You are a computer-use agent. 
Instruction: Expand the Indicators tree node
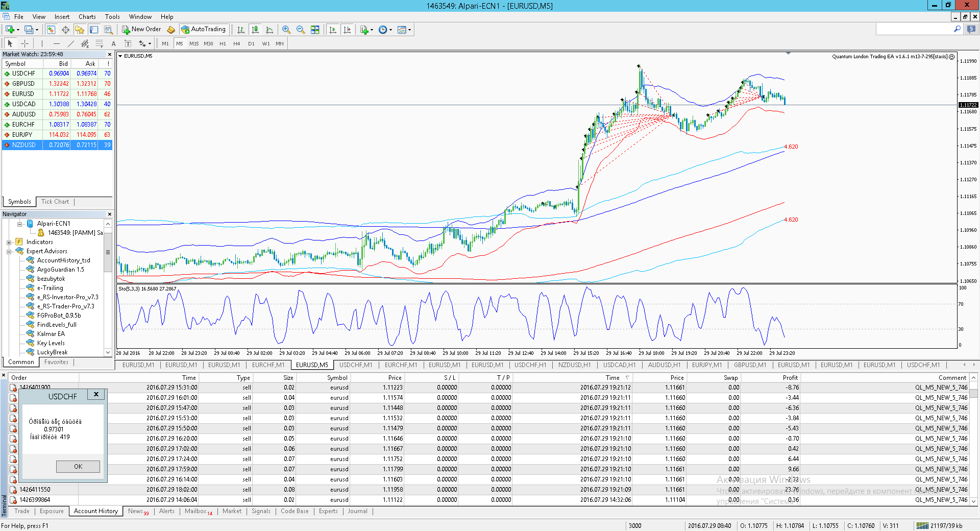9,242
